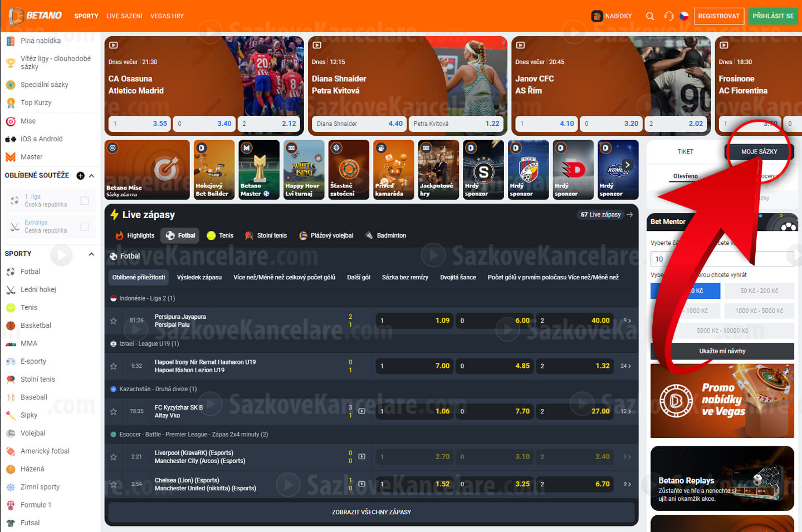The image size is (802, 532).
Task: Pick odds 7.00 for Hapoel Irony home win
Action: [415, 366]
